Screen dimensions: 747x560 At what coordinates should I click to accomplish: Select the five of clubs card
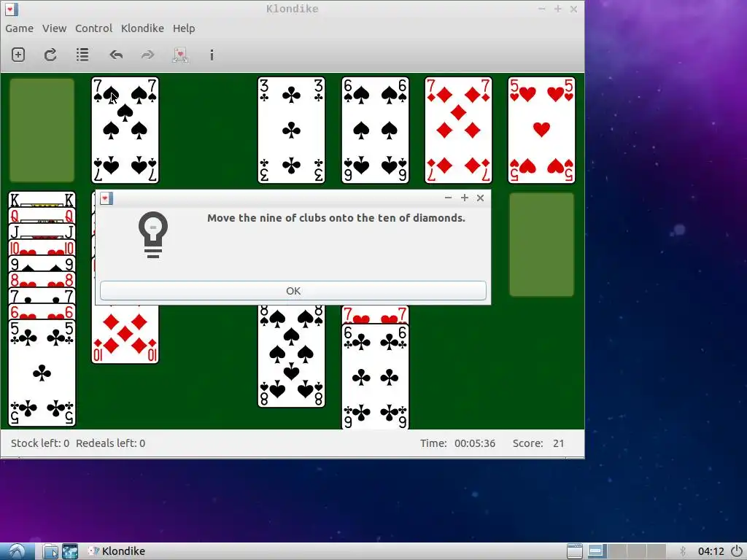point(42,373)
